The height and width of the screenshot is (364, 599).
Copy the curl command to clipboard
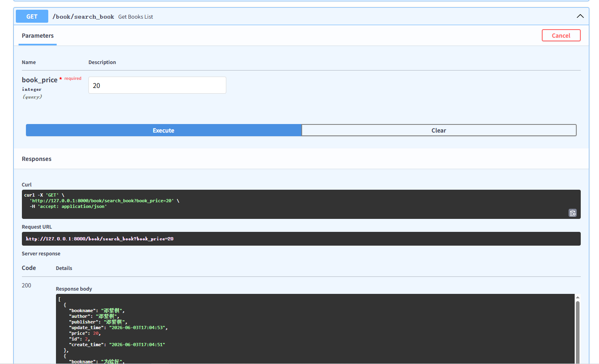point(572,213)
